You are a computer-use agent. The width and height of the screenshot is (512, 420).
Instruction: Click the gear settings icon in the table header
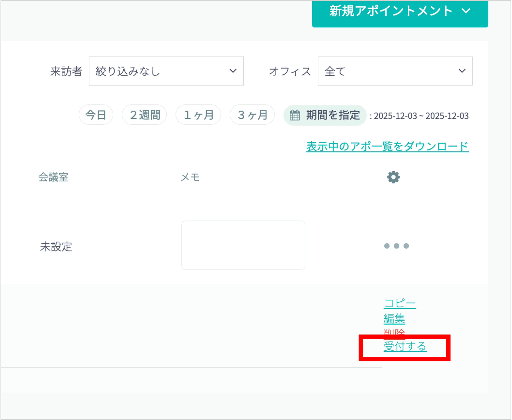393,177
